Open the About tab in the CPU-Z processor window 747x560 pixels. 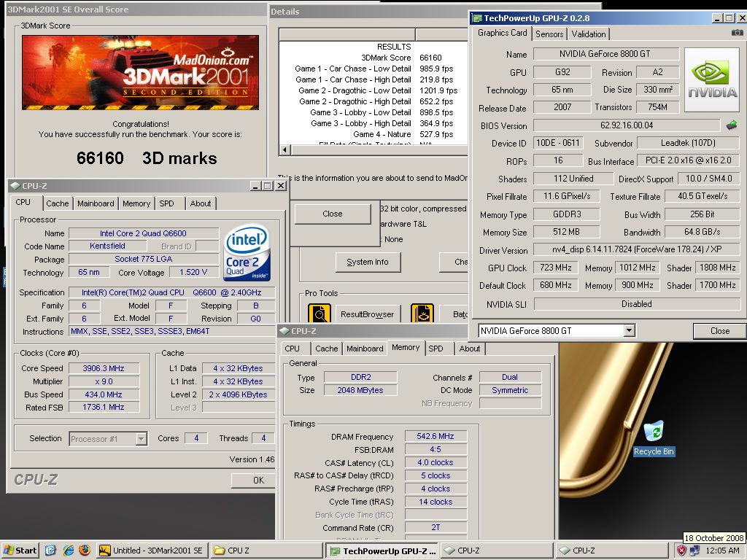pyautogui.click(x=200, y=203)
